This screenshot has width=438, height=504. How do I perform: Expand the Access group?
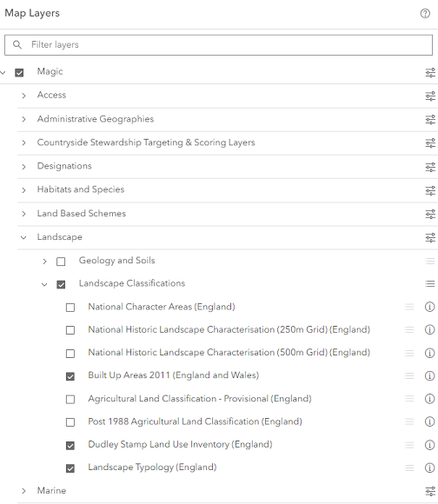click(23, 96)
